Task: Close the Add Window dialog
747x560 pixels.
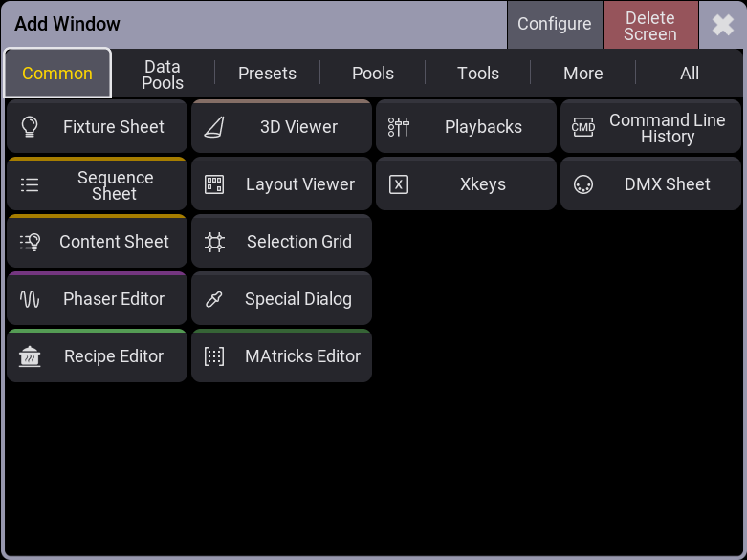Action: tap(722, 25)
